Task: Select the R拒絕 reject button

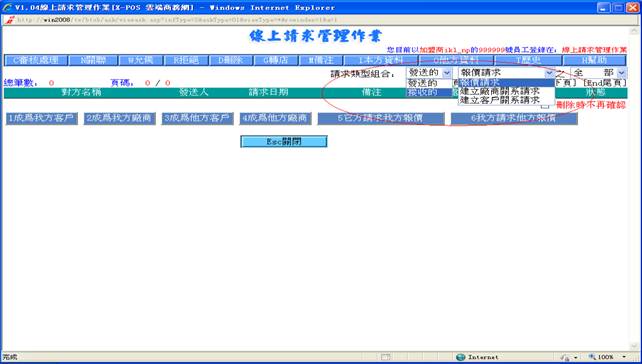Action: (186, 60)
